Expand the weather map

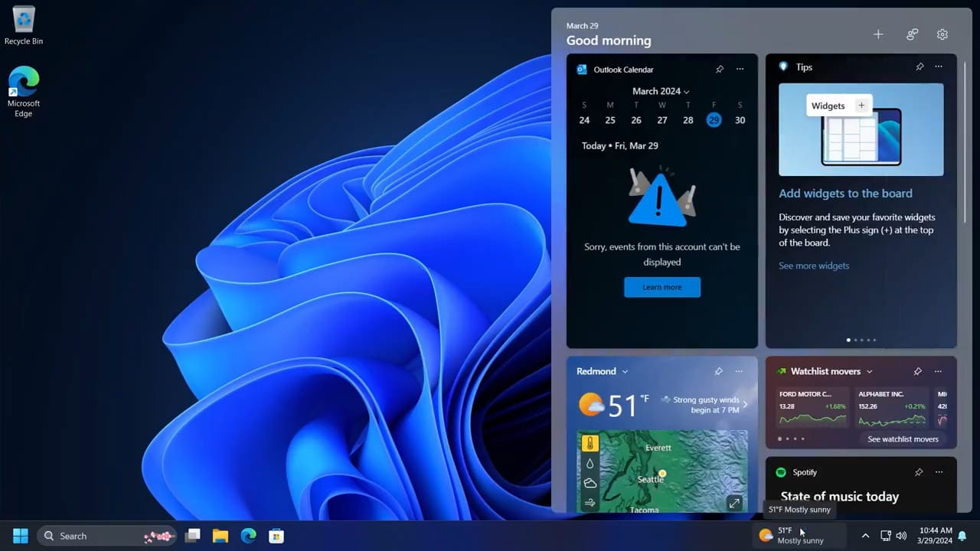pos(734,503)
